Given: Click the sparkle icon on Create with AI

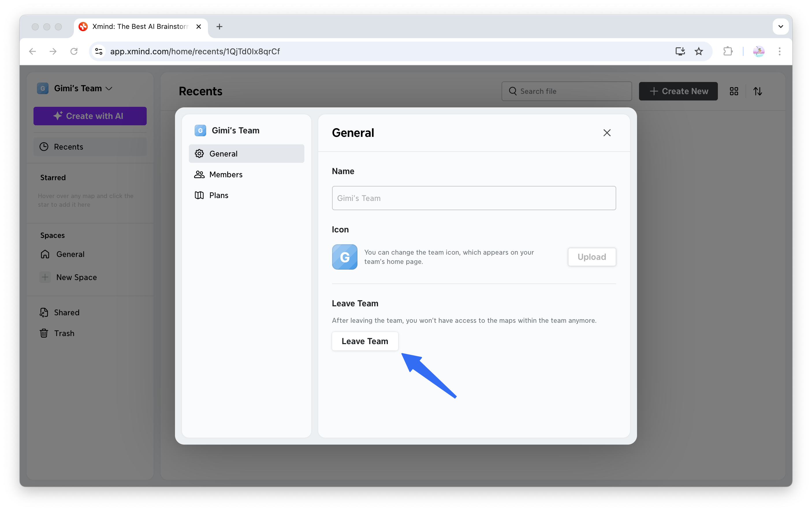Looking at the screenshot, I should point(58,115).
